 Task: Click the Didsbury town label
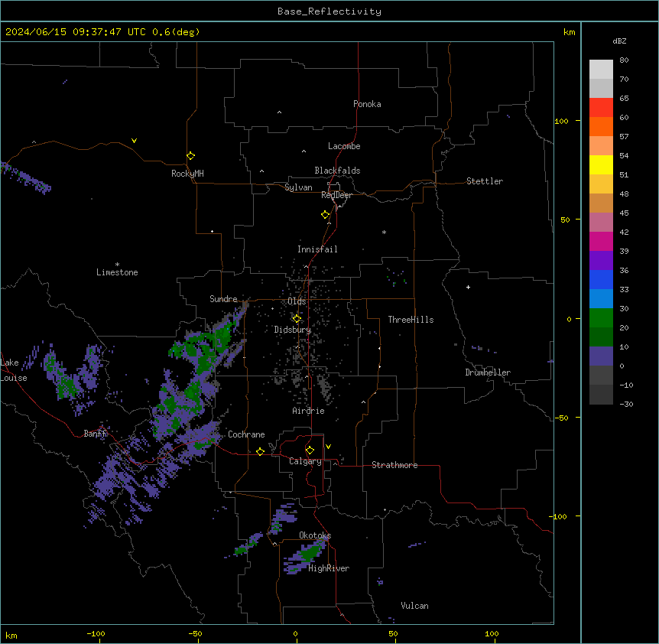(x=293, y=330)
